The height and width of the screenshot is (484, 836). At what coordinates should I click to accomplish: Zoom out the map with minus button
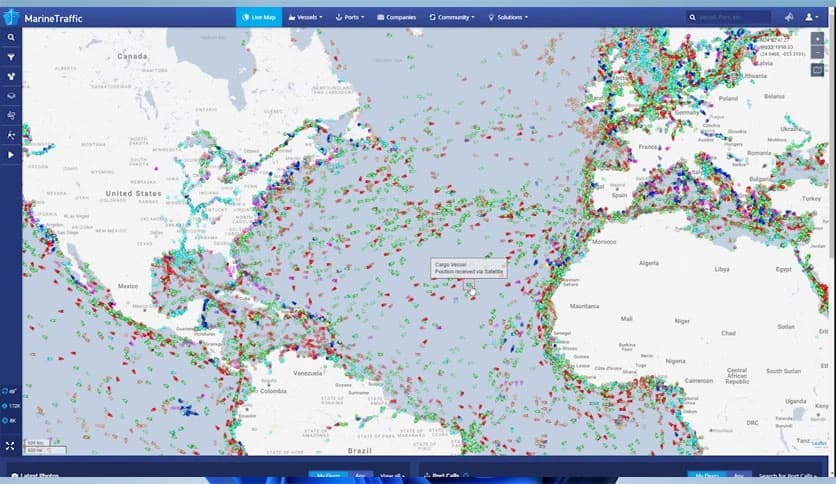(x=817, y=52)
